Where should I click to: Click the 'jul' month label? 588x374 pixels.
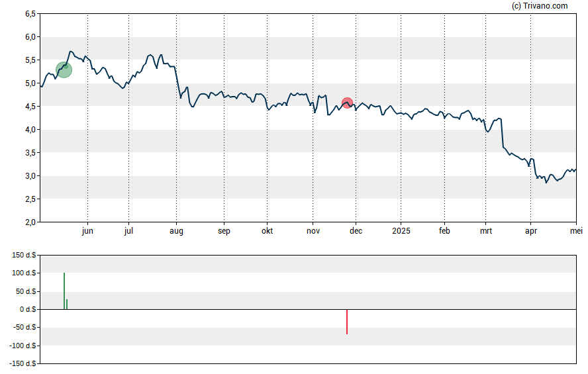pyautogui.click(x=128, y=231)
